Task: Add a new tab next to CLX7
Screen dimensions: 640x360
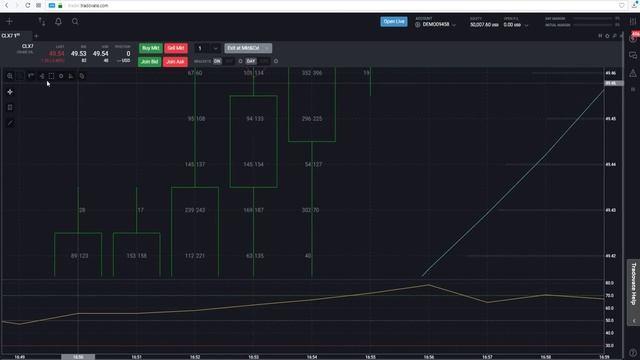Action: tap(36, 36)
